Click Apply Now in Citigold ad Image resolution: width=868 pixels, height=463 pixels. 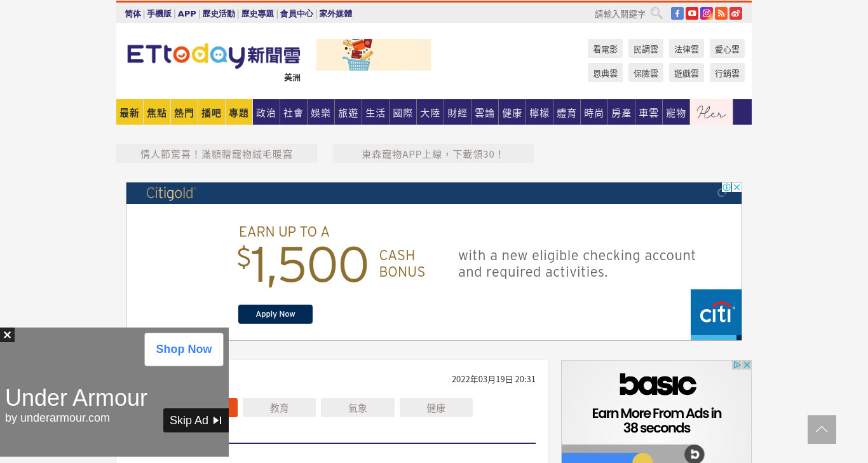(x=275, y=314)
